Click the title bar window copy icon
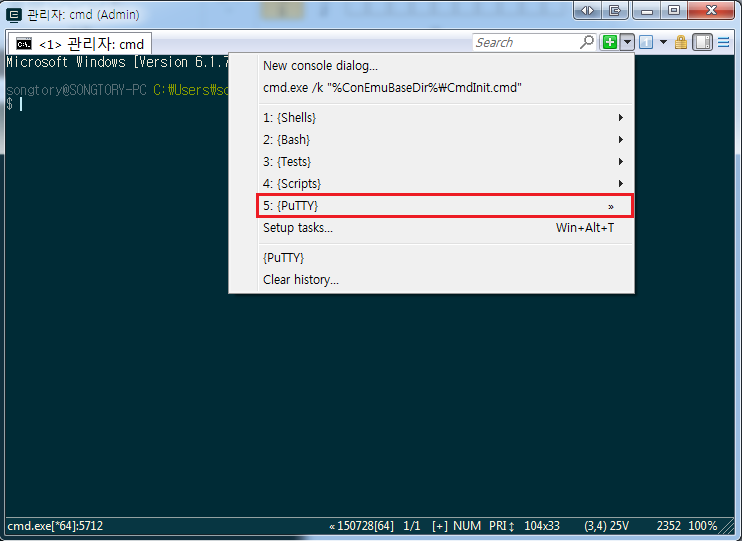Screen dimensions: 742x541 [615, 10]
